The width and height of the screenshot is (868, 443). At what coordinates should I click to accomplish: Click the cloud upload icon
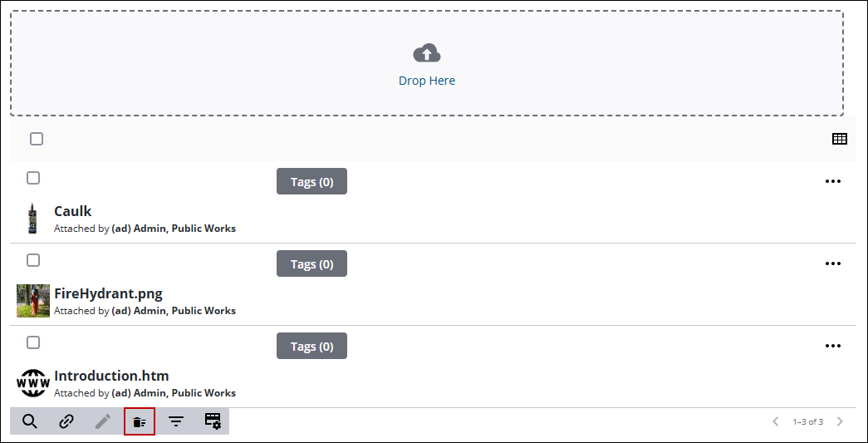pyautogui.click(x=427, y=54)
